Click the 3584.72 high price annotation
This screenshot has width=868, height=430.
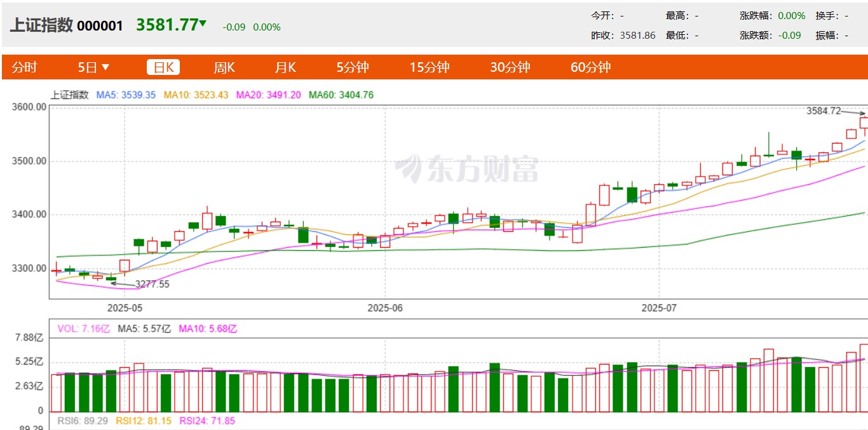pyautogui.click(x=824, y=111)
